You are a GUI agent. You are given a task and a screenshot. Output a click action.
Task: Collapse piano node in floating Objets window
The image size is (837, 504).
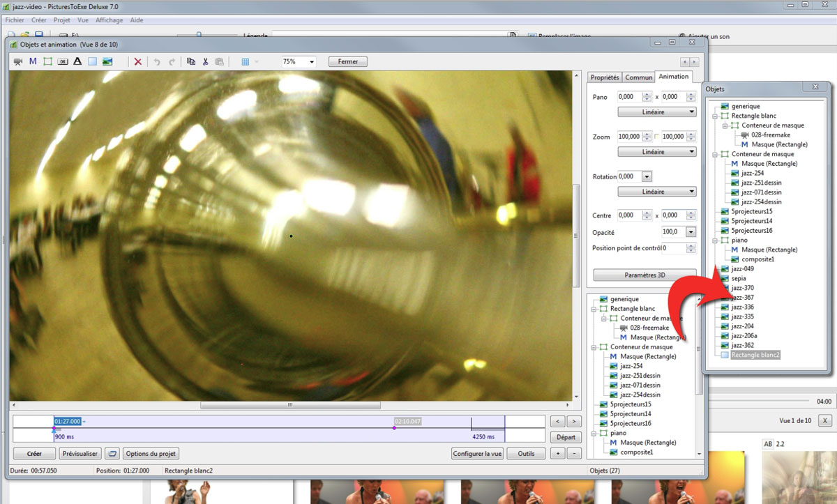[x=715, y=240]
